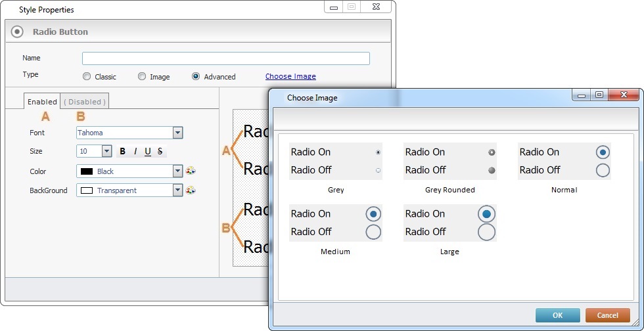644x331 pixels.
Task: Toggle Strikethrough font formatting
Action: [160, 152]
